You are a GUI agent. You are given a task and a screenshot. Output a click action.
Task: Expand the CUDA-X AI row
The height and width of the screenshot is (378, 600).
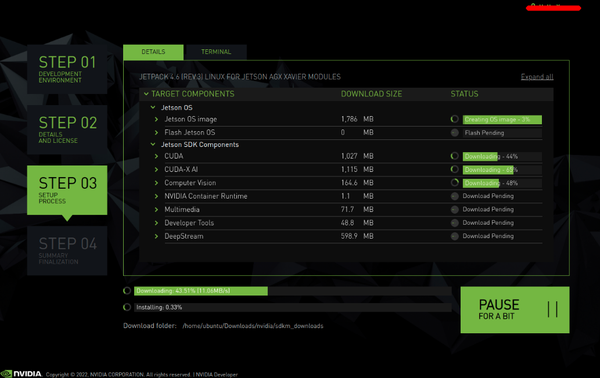tap(156, 169)
